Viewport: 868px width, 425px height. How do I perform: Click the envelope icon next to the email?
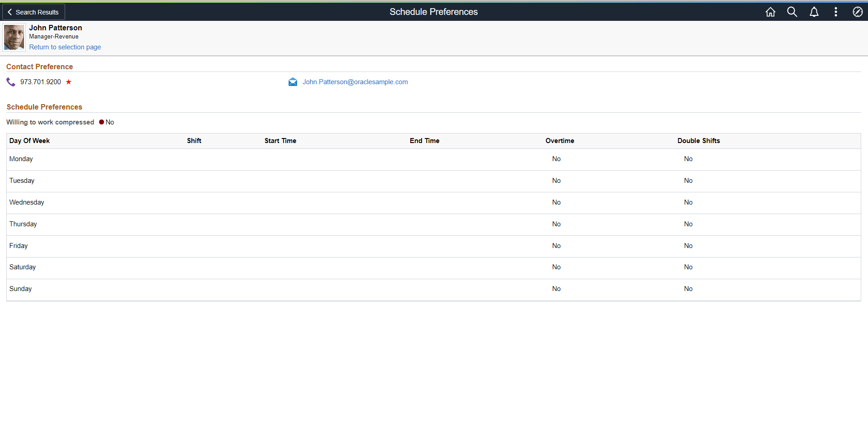[x=293, y=82]
